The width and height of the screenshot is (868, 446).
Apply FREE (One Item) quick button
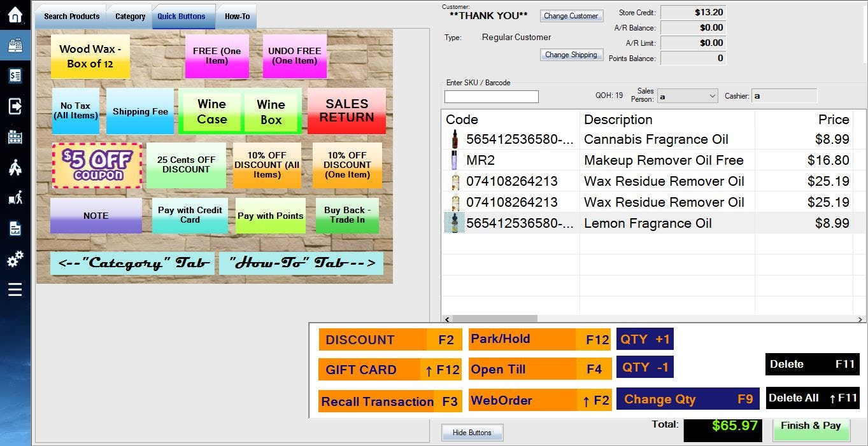pos(217,56)
